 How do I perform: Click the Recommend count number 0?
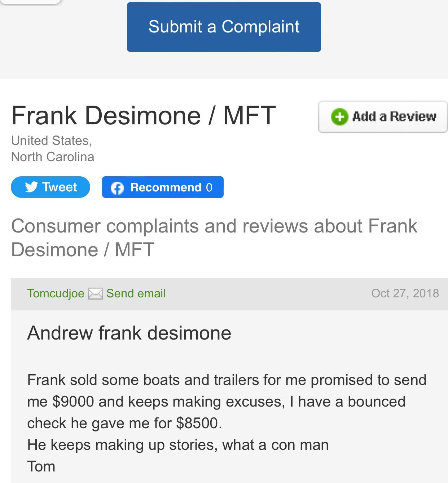pos(209,187)
